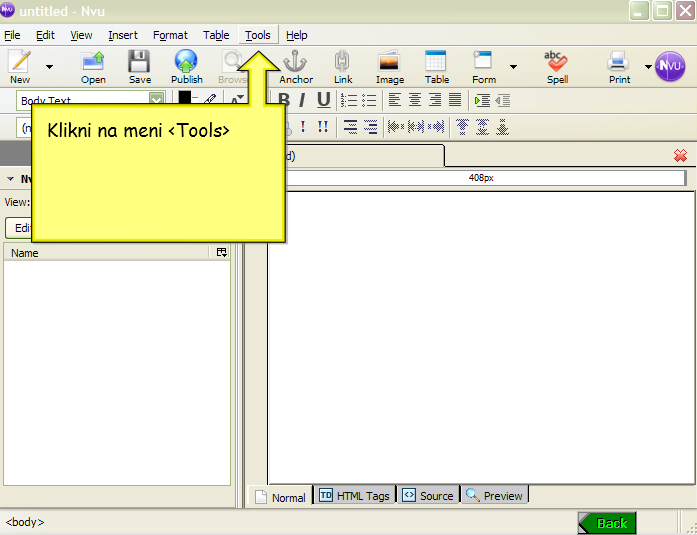Insert a Link with the chain icon
697x535 pixels.
tap(343, 66)
